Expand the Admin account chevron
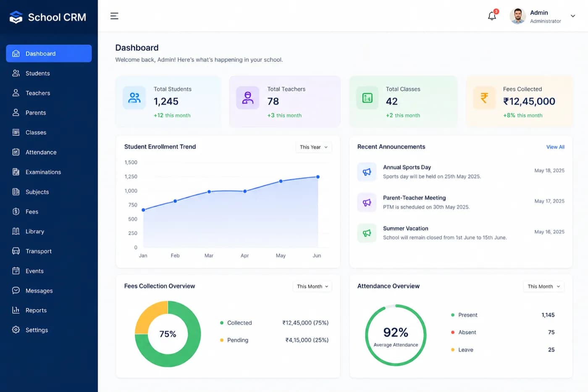The width and height of the screenshot is (588, 392). (573, 16)
